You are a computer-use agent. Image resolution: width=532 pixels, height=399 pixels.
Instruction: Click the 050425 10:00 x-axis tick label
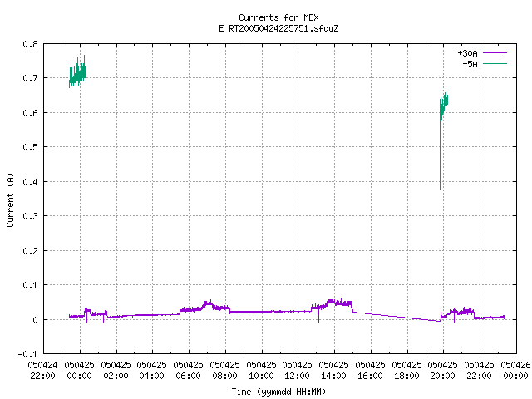click(x=262, y=371)
